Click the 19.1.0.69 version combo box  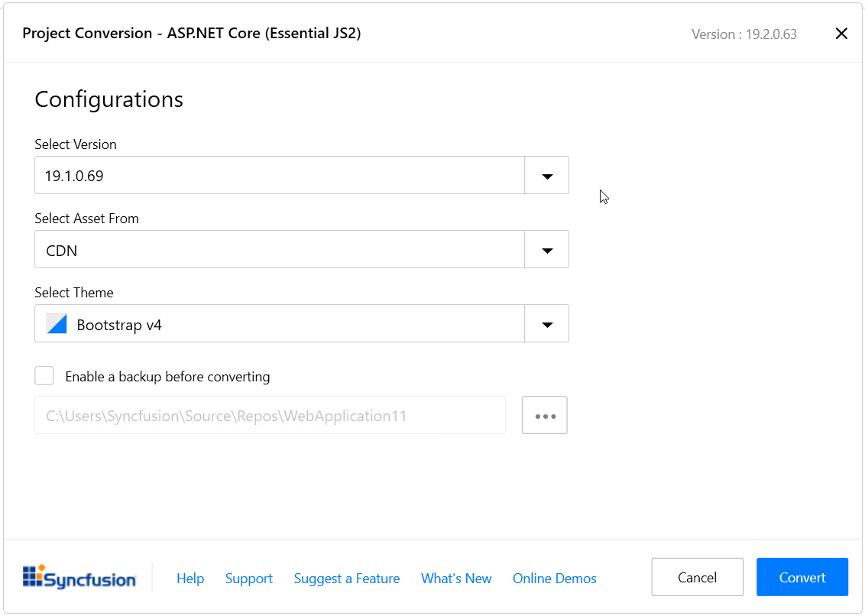pyautogui.click(x=302, y=176)
